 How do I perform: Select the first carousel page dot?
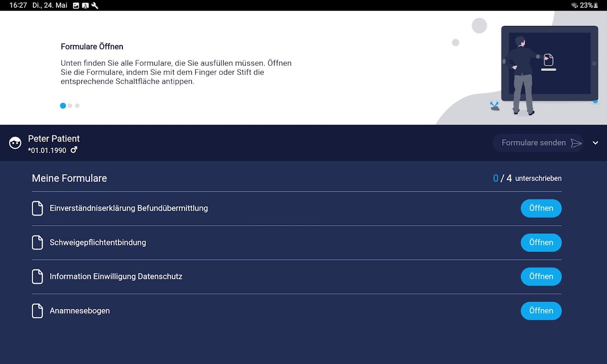point(63,106)
